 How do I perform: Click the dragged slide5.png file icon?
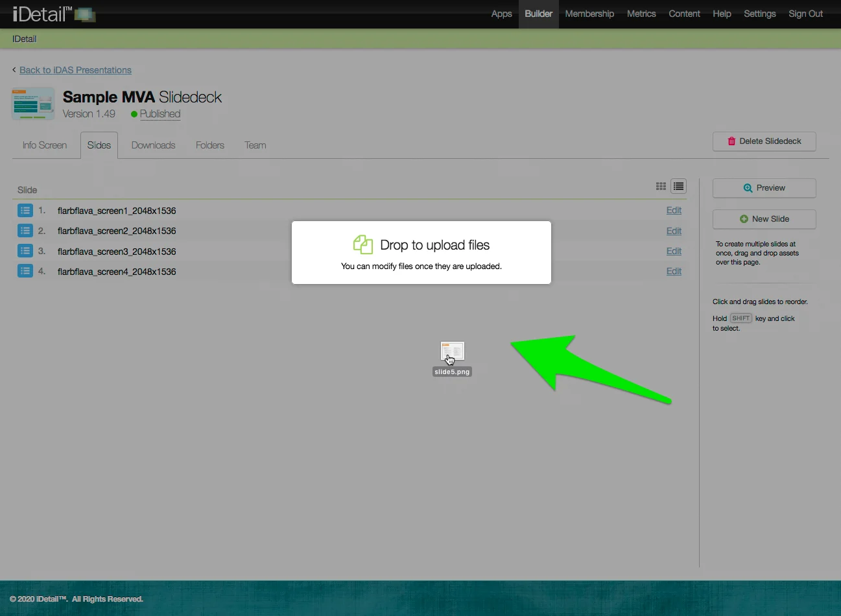pyautogui.click(x=452, y=352)
